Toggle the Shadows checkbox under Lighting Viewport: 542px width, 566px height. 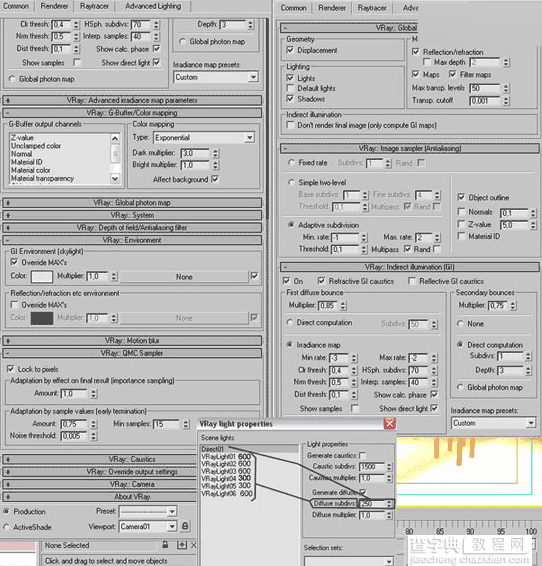290,99
